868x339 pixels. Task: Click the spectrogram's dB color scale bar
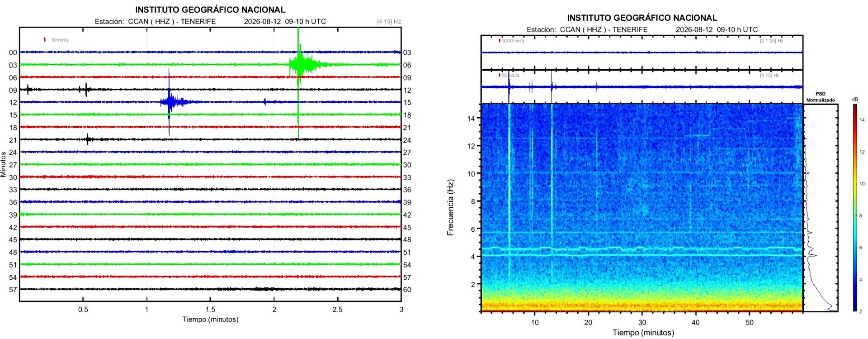(855, 208)
